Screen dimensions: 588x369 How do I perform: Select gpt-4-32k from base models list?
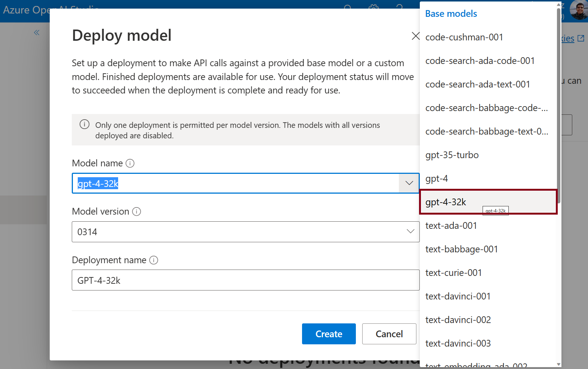pyautogui.click(x=446, y=202)
